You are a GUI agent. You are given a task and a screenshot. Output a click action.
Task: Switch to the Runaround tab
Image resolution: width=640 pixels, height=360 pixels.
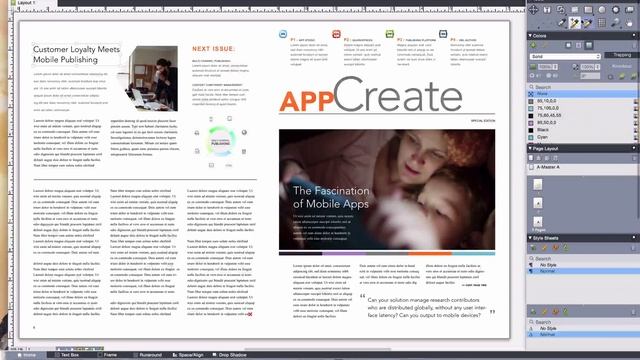(148, 355)
